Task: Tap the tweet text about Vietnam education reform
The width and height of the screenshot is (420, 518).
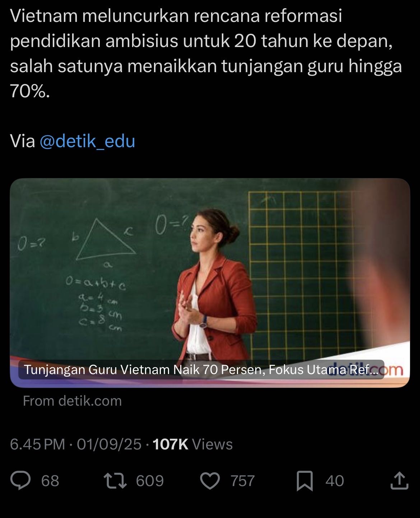Action: click(206, 54)
